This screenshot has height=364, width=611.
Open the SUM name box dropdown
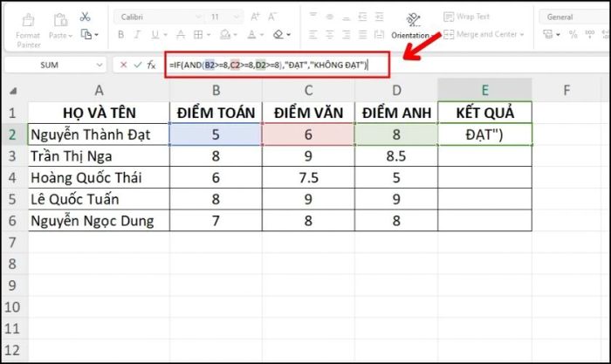coord(100,65)
